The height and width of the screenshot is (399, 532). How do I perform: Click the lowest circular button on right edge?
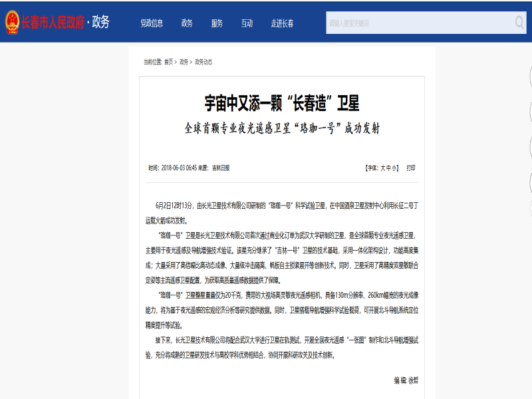coord(530,184)
